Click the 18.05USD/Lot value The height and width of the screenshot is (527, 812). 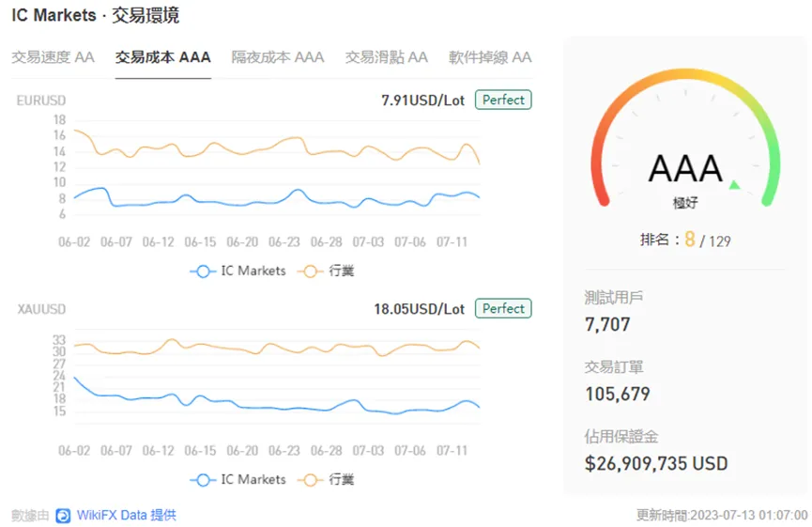[420, 309]
